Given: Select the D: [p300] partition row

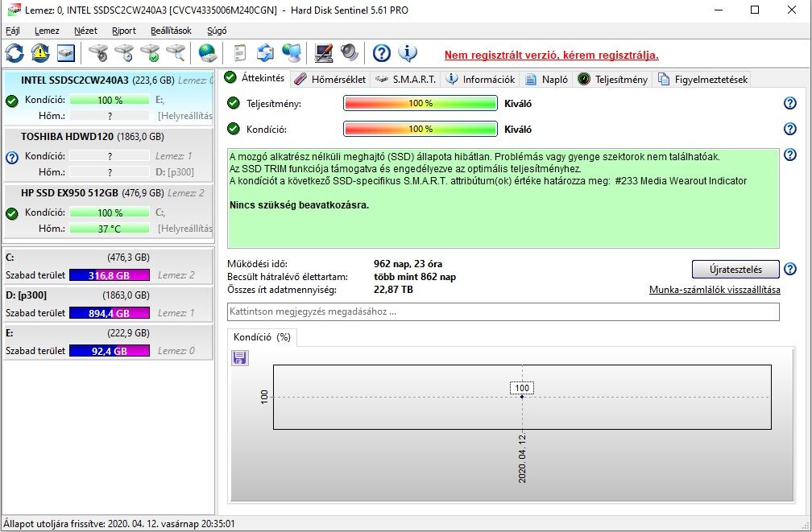Looking at the screenshot, I should coord(108,304).
